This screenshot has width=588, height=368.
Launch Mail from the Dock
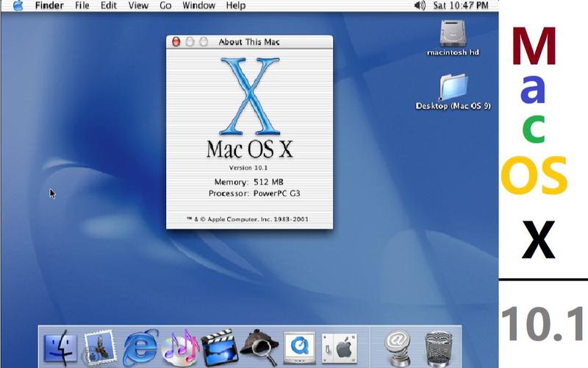click(x=100, y=346)
